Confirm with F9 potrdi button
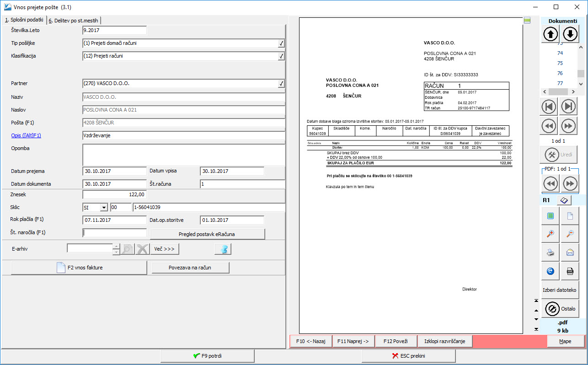 [208, 356]
